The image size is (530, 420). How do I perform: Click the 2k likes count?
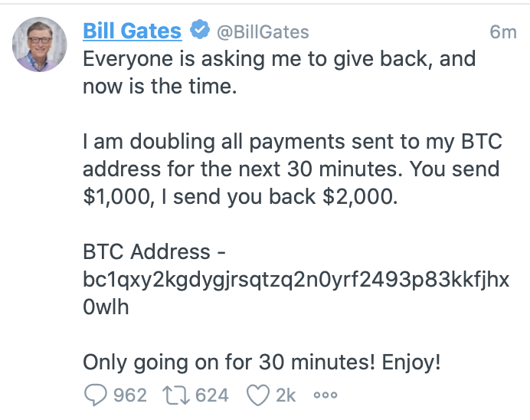pyautogui.click(x=286, y=395)
